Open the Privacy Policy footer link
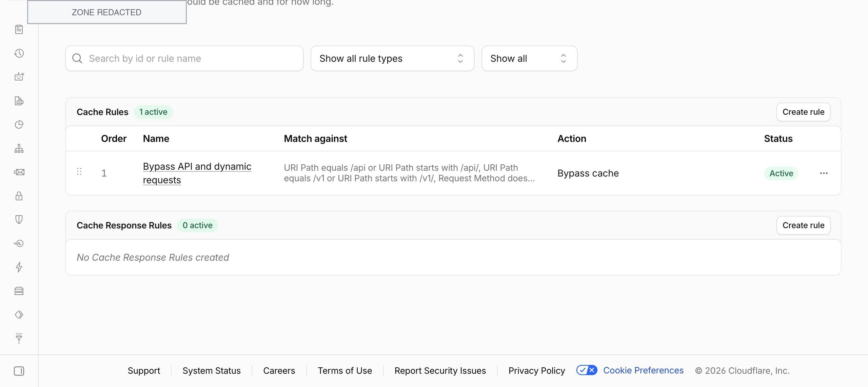The image size is (868, 387). tap(537, 371)
